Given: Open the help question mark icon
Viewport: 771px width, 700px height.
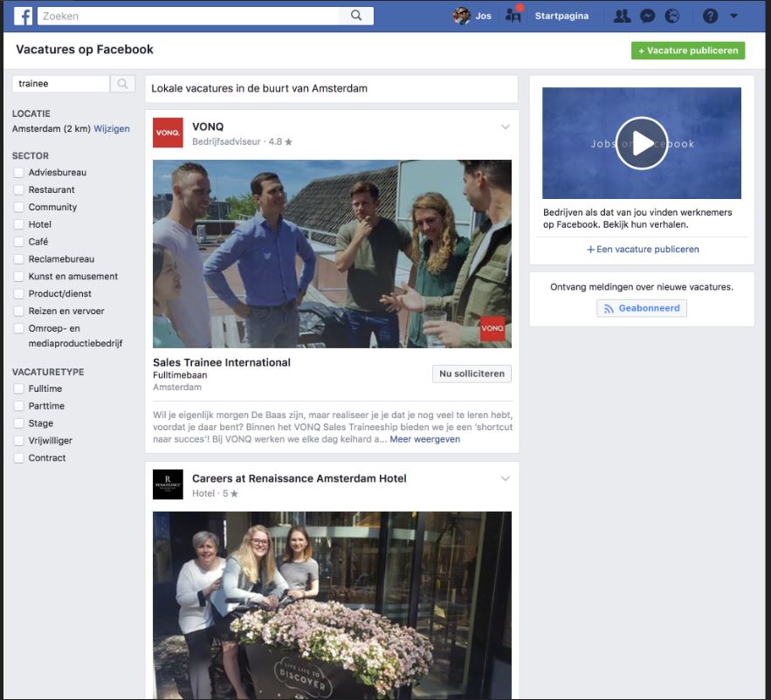Looking at the screenshot, I should click(x=710, y=17).
